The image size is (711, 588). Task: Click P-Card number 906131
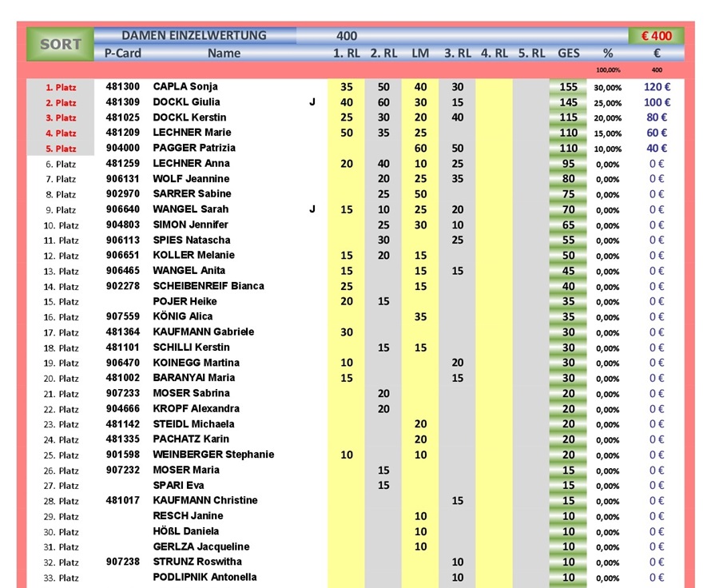123,179
